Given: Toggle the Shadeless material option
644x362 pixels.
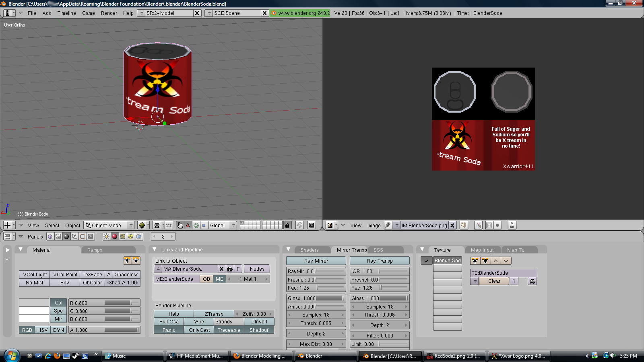Looking at the screenshot, I should pos(126,274).
